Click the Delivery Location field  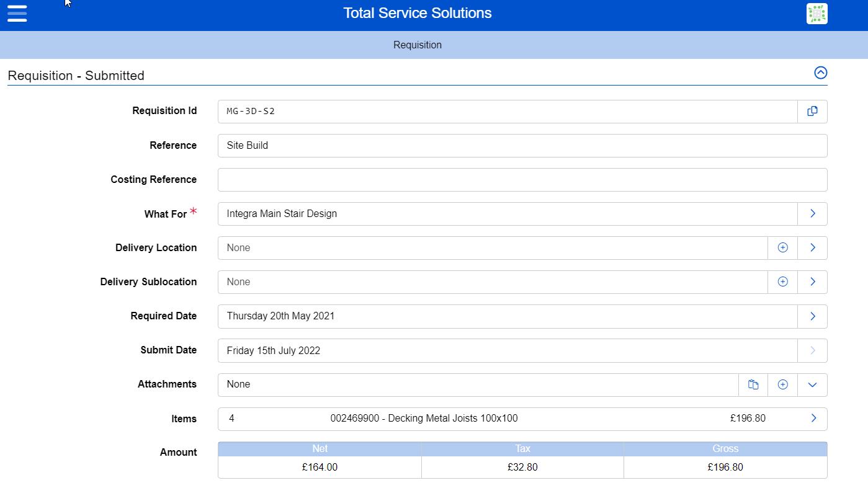click(x=493, y=248)
